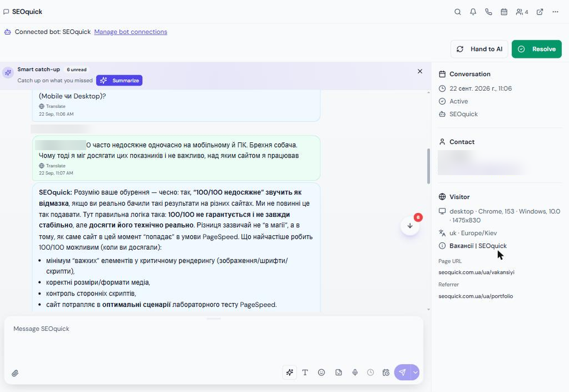Open notifications bell icon
Screen dimensions: 569x392
tap(473, 12)
